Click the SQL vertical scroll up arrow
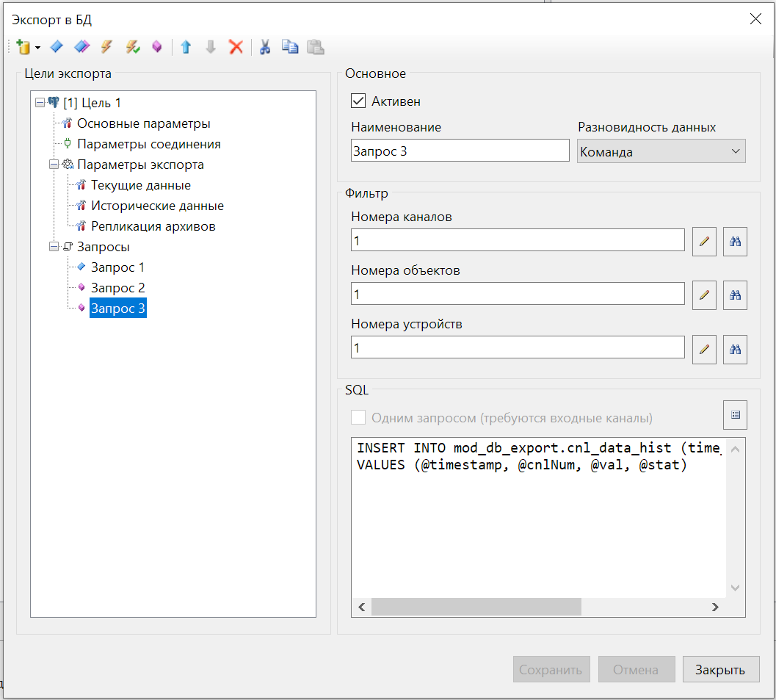 [736, 450]
